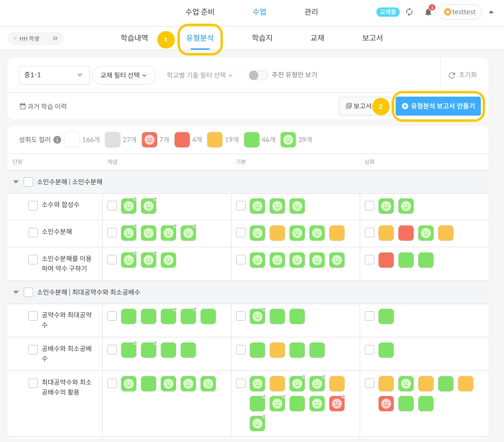
Task: Open the 교재 필터 선택 dropdown
Action: coord(124,75)
